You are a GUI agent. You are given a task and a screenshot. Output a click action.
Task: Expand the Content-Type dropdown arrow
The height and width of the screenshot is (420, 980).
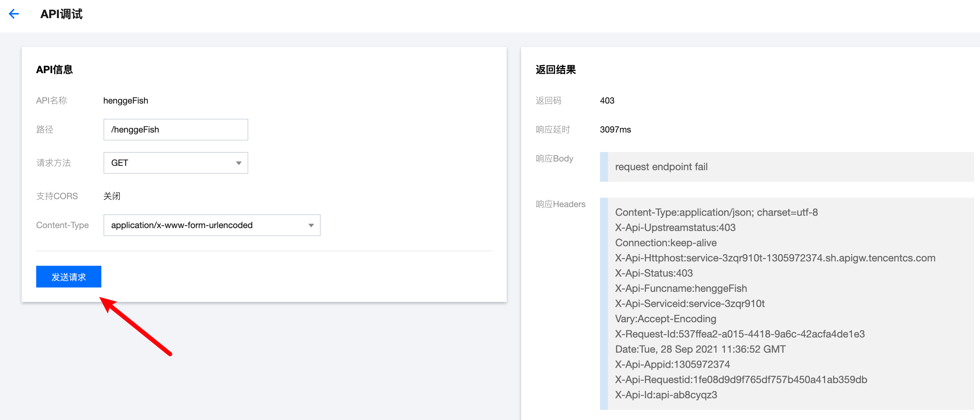311,226
